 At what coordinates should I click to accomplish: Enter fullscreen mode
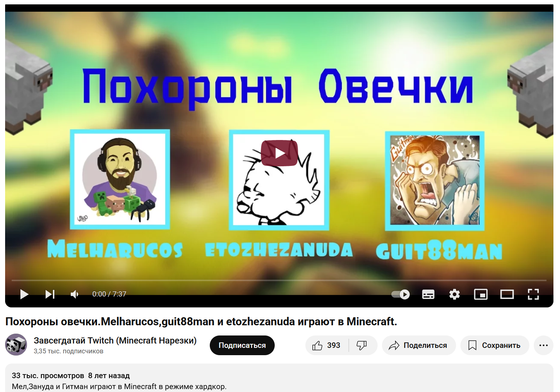pyautogui.click(x=533, y=294)
